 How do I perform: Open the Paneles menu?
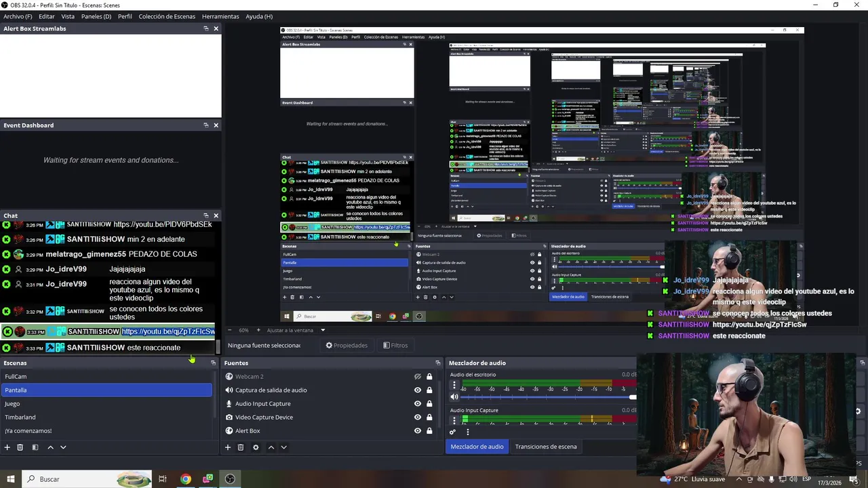pos(96,16)
